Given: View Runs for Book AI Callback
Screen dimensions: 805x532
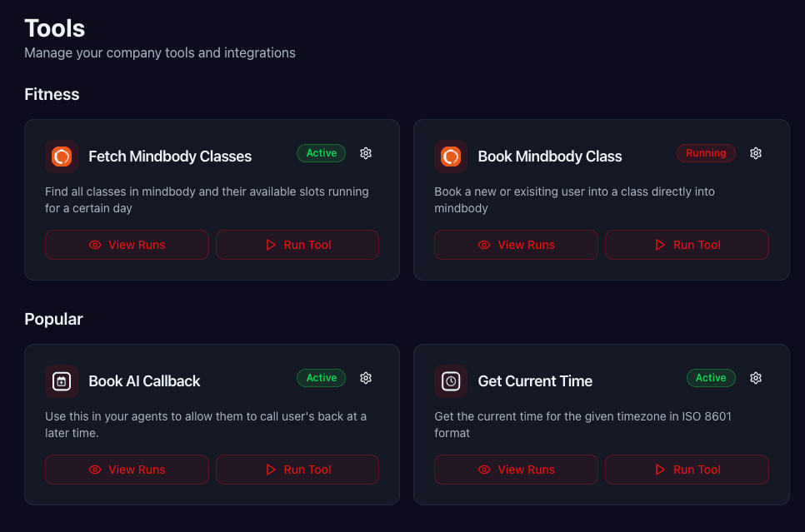Looking at the screenshot, I should pyautogui.click(x=127, y=470).
